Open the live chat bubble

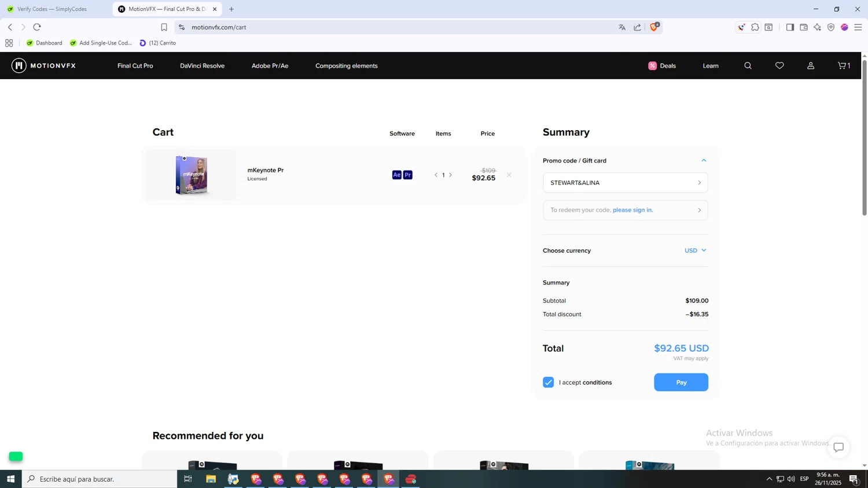click(838, 447)
